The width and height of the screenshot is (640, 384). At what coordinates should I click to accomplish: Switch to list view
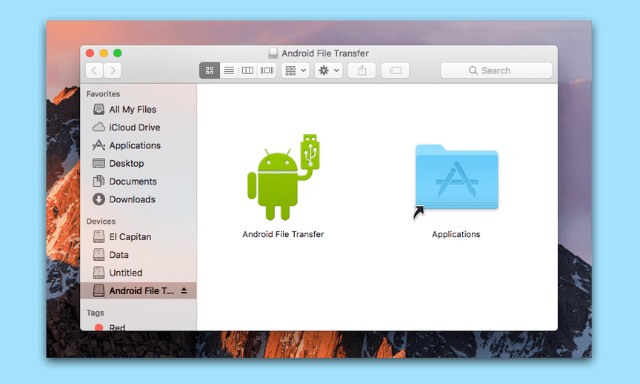(229, 71)
